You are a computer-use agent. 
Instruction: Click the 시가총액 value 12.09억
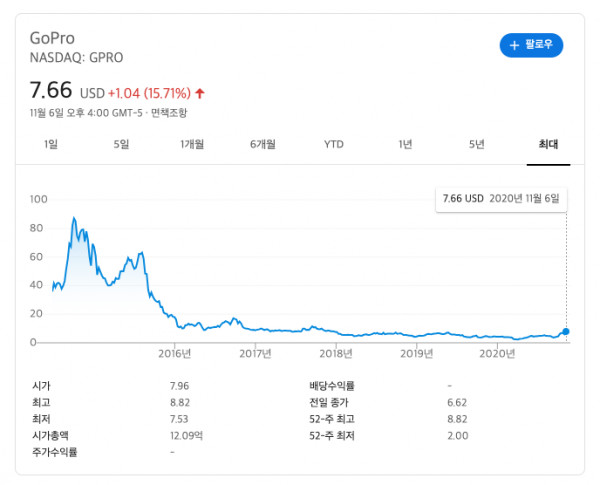coord(186,436)
